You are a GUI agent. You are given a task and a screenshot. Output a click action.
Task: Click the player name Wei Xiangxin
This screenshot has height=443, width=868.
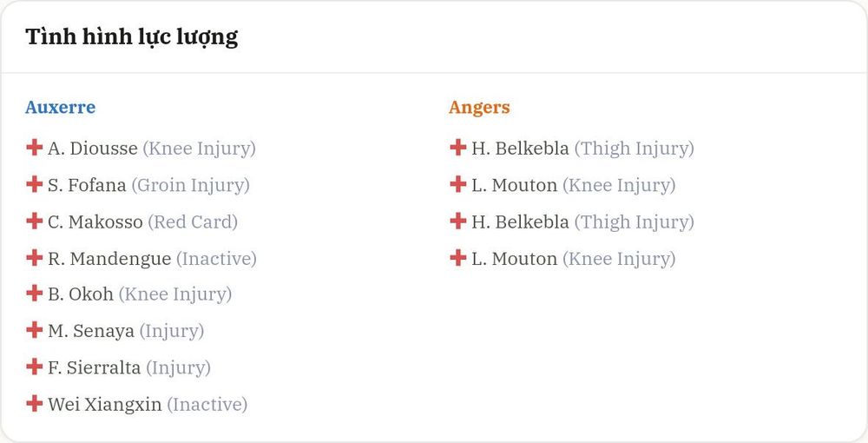click(x=105, y=405)
